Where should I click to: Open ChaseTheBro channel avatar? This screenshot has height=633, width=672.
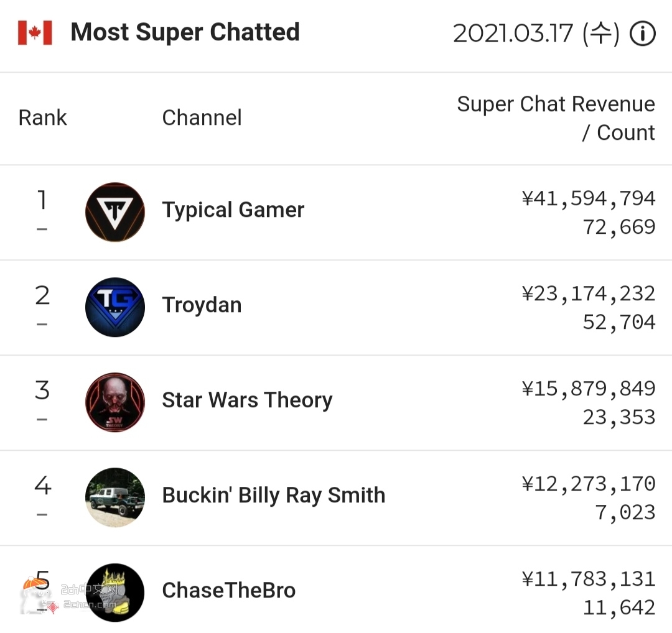point(115,592)
